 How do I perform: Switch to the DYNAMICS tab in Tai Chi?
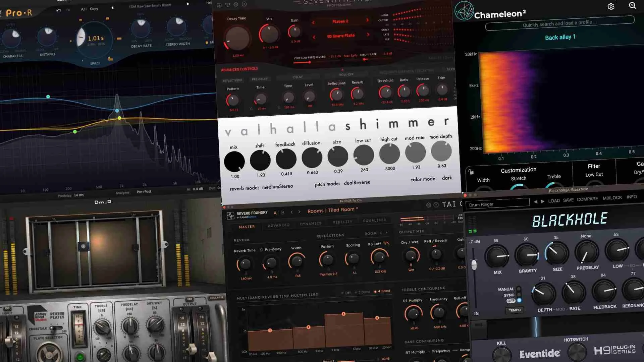(x=310, y=223)
